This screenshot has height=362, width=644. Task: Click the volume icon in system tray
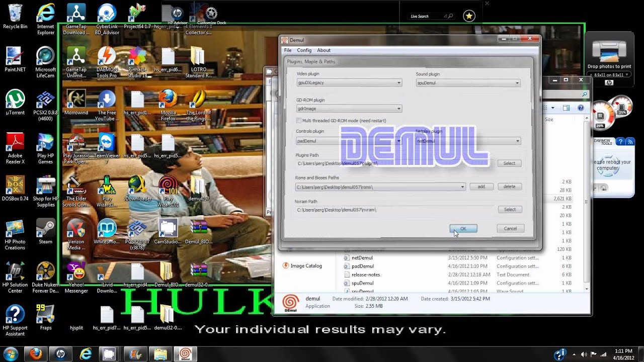pyautogui.click(x=584, y=354)
